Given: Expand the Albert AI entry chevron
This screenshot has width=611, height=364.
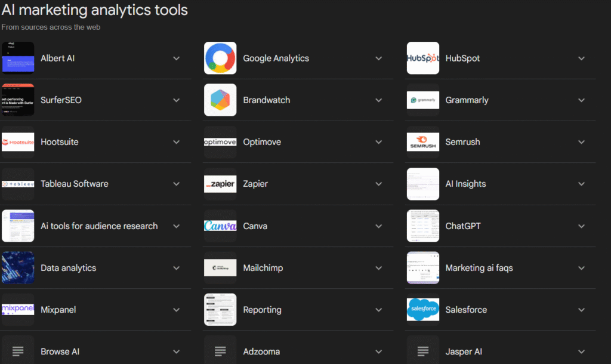Looking at the screenshot, I should (176, 58).
